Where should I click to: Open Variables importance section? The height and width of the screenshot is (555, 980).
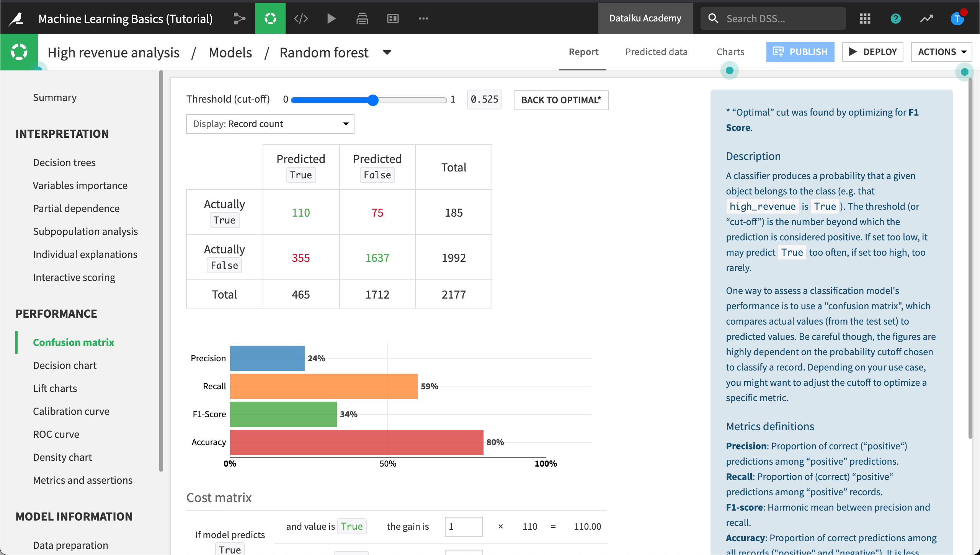tap(80, 186)
